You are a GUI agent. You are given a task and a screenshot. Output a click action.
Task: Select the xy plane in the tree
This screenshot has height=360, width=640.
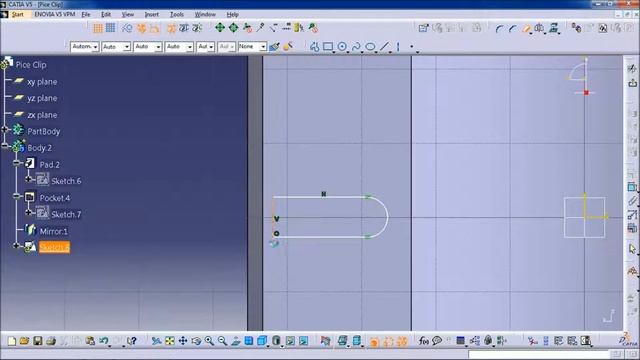(42, 82)
